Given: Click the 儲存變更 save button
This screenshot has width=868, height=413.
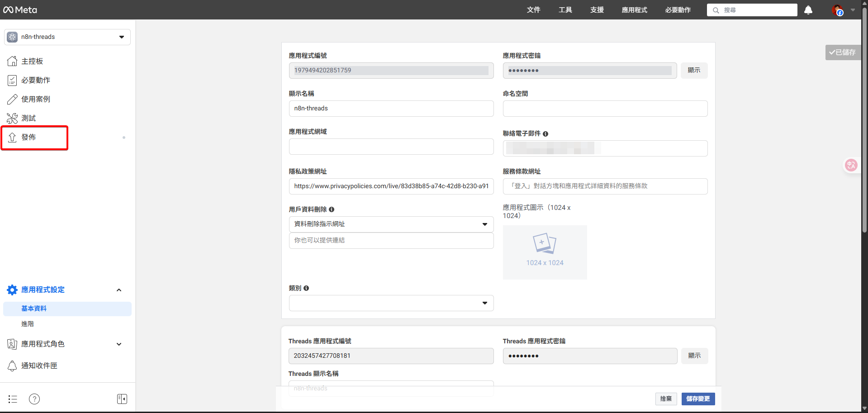Looking at the screenshot, I should [698, 399].
